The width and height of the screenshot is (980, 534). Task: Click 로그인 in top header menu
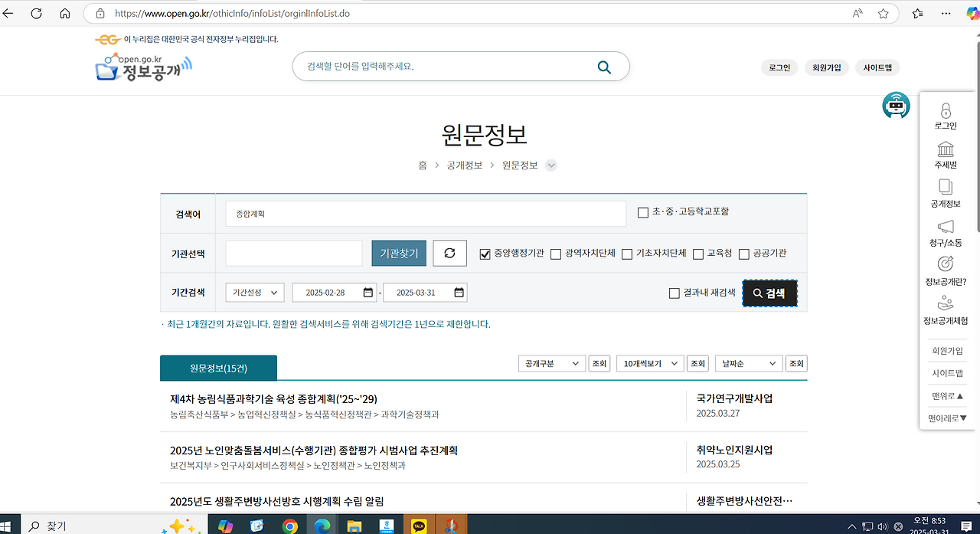pyautogui.click(x=779, y=67)
